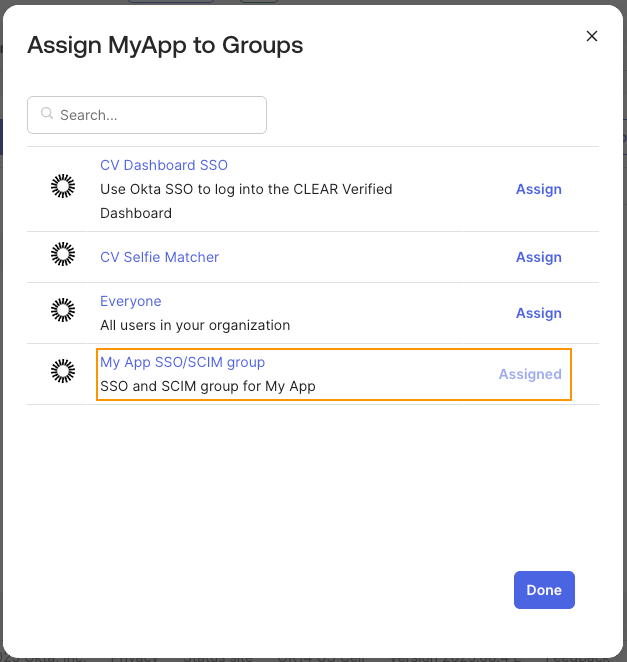Open the My App SSO/SCIM group link
Image resolution: width=627 pixels, height=662 pixels.
pyautogui.click(x=182, y=362)
